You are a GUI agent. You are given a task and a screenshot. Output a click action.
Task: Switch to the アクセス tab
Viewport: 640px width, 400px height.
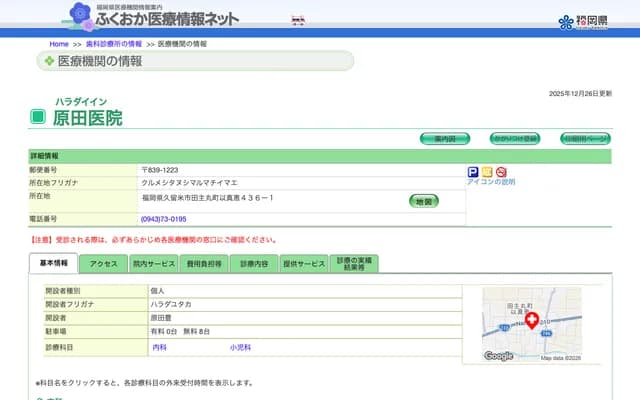(x=104, y=264)
